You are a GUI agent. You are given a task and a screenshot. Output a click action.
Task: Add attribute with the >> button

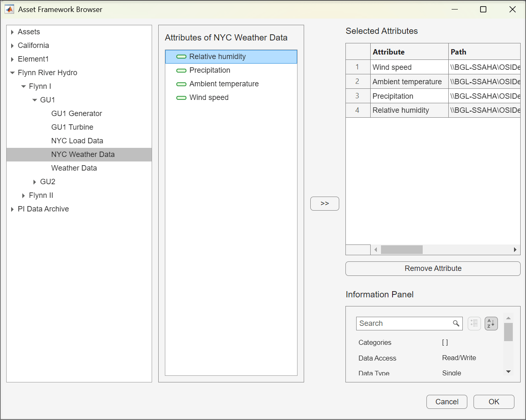pyautogui.click(x=324, y=204)
